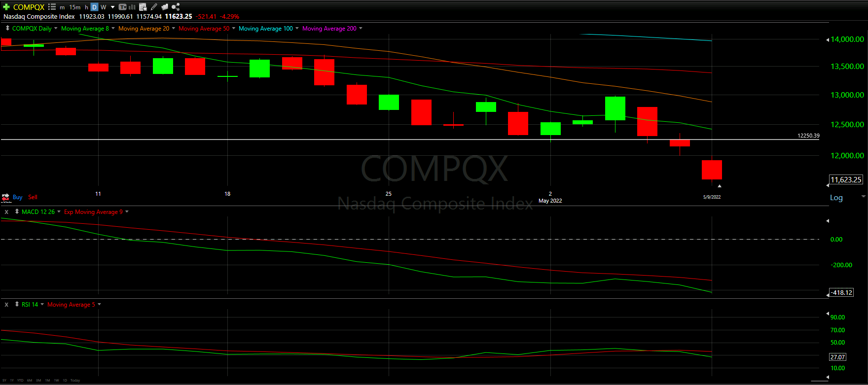Close the MACD panel with its X
Image resolution: width=868 pixels, height=385 pixels.
pyautogui.click(x=6, y=212)
